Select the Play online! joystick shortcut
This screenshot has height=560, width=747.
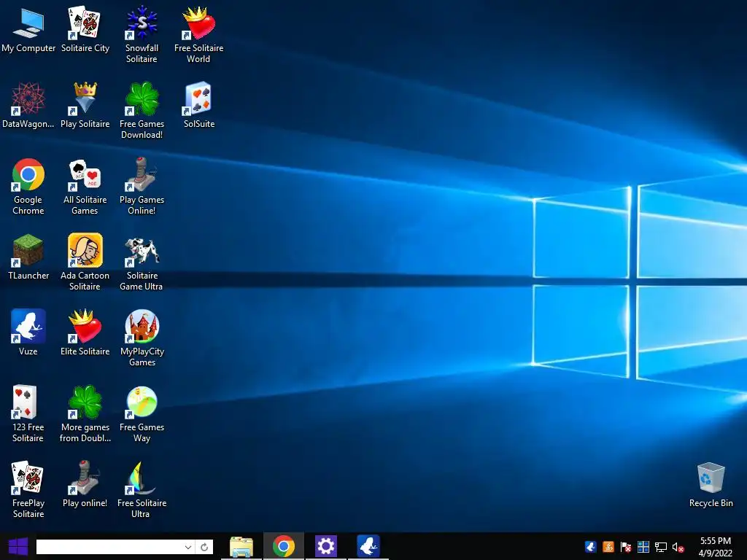pyautogui.click(x=85, y=484)
